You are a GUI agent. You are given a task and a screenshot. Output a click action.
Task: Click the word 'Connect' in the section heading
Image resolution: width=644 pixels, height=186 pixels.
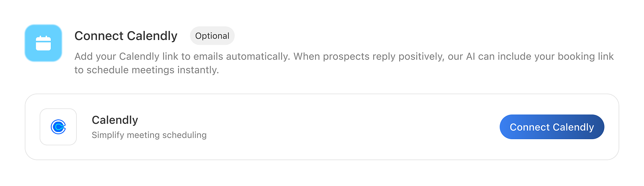tap(99, 36)
